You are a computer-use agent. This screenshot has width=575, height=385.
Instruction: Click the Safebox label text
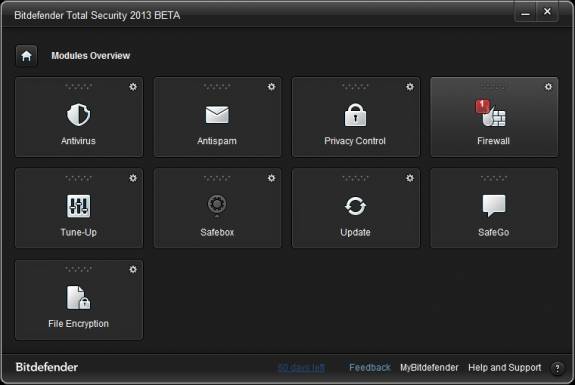(217, 232)
